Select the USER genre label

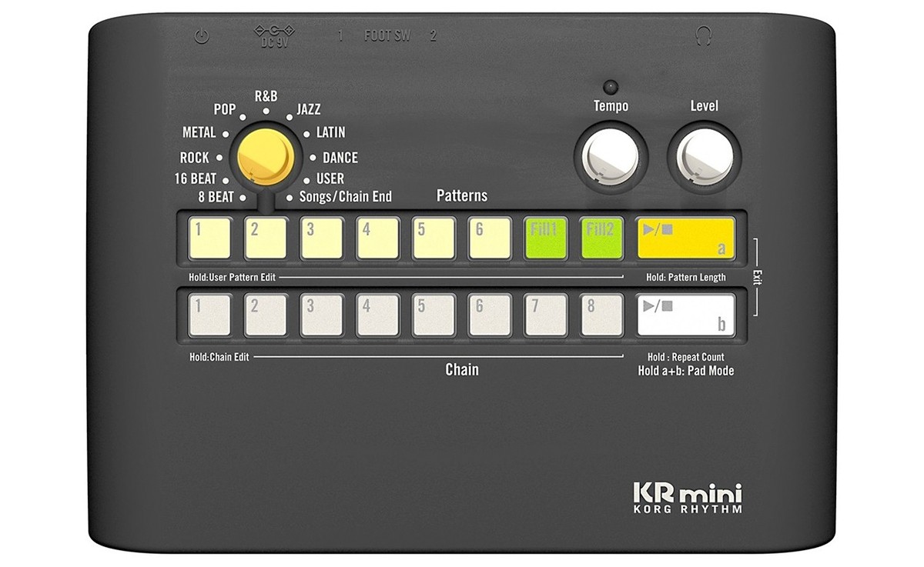pos(330,179)
